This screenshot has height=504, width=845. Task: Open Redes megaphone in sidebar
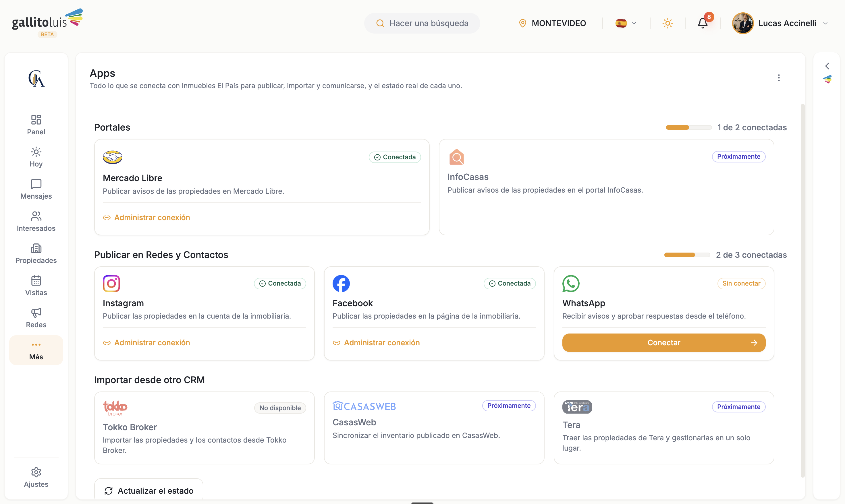click(36, 318)
